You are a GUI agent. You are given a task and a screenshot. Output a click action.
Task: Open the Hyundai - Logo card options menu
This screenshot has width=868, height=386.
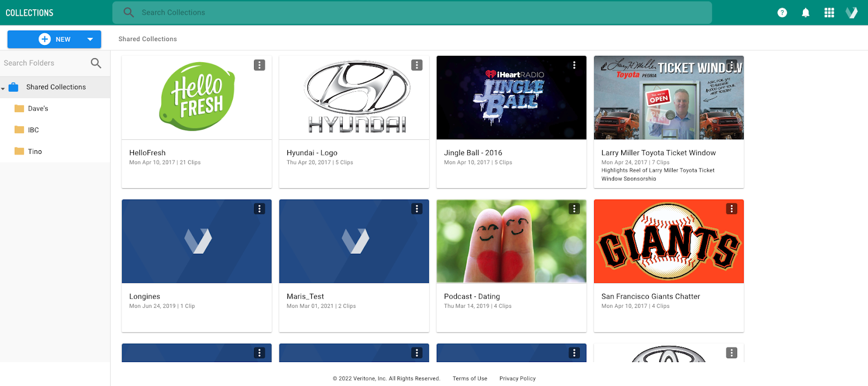(x=417, y=65)
